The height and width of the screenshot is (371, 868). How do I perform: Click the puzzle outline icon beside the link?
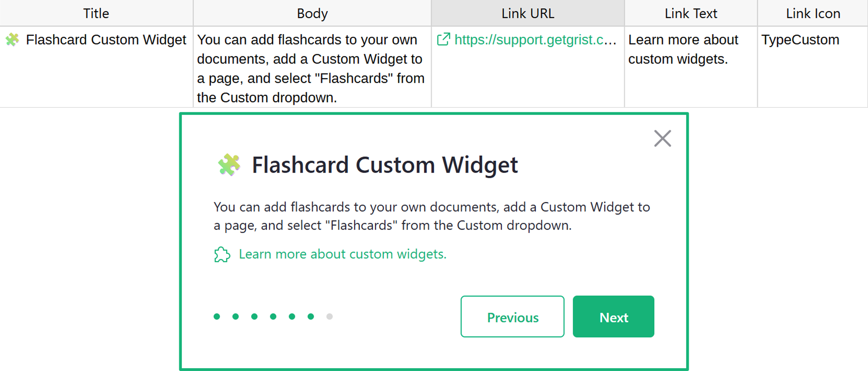(x=222, y=255)
